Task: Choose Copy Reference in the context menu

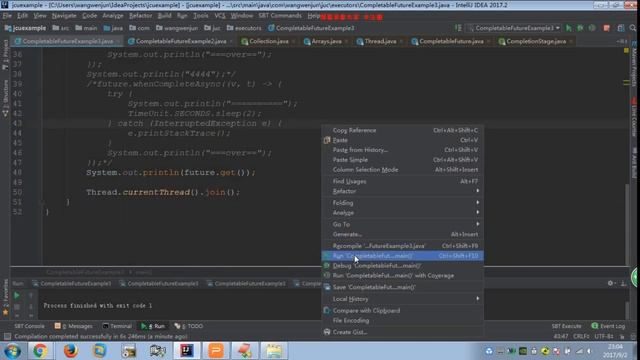Action: (x=402, y=130)
